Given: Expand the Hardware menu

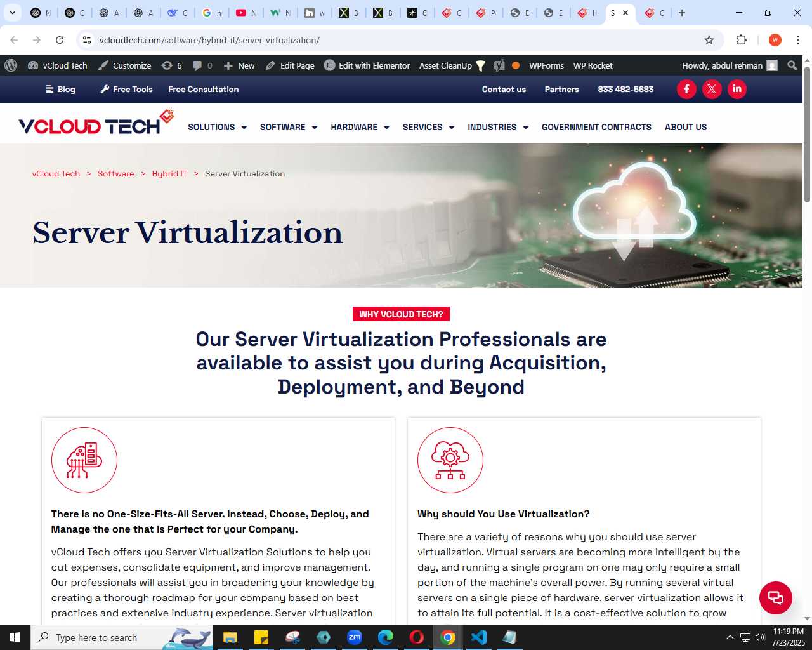Looking at the screenshot, I should point(360,127).
